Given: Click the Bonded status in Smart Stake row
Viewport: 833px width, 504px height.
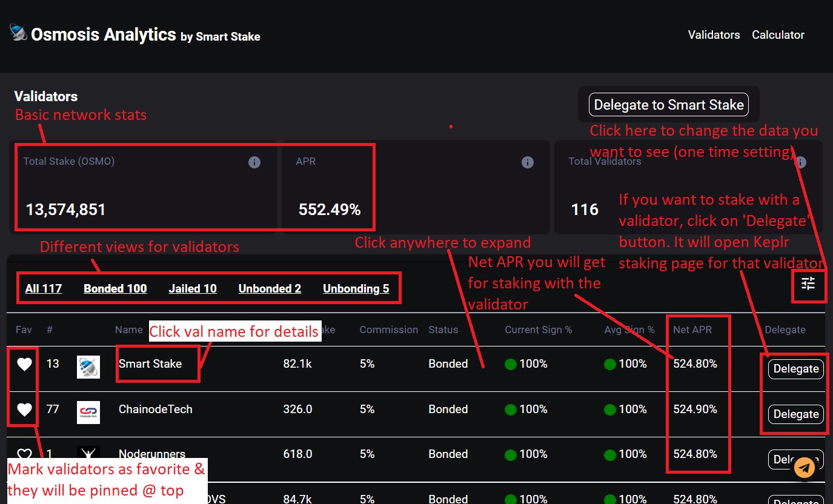Looking at the screenshot, I should point(448,364).
